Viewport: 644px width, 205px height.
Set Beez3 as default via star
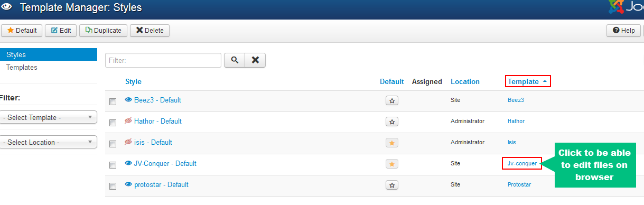(392, 100)
